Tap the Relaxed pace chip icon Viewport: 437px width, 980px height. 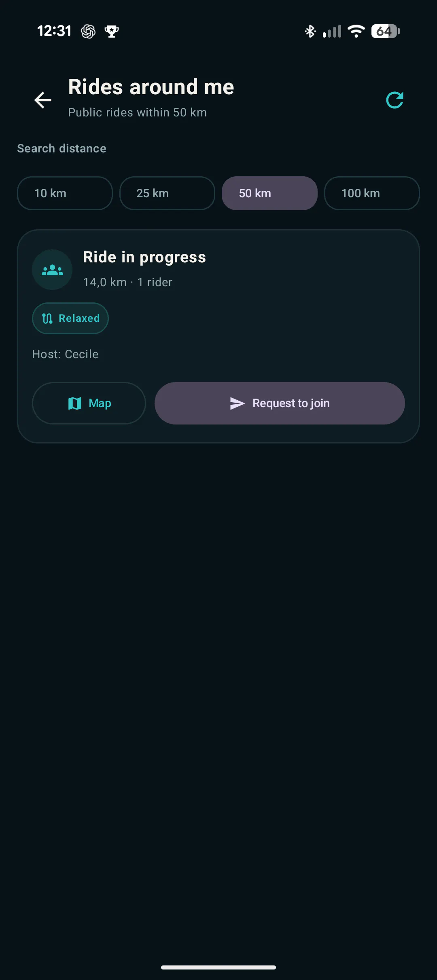click(x=47, y=319)
